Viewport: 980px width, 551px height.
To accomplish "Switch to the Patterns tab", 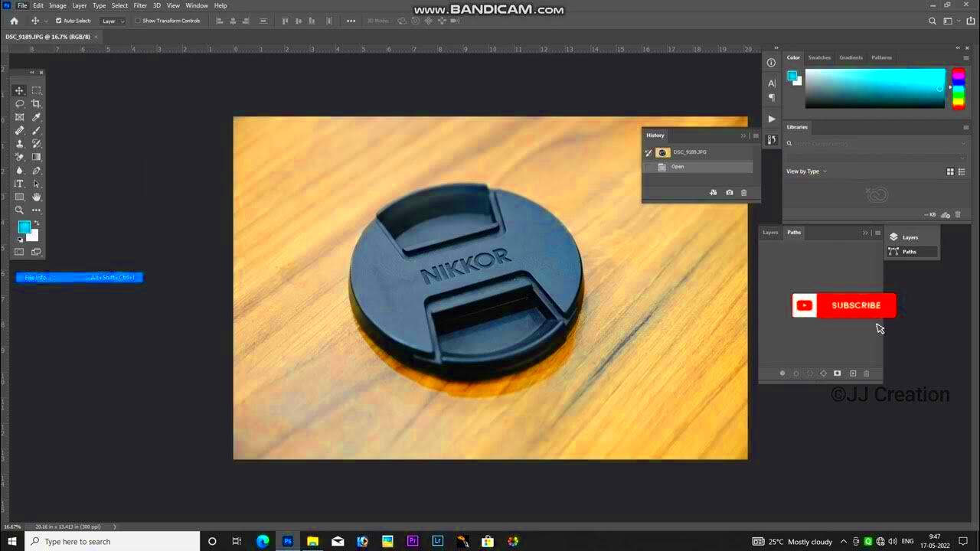I will tap(881, 57).
